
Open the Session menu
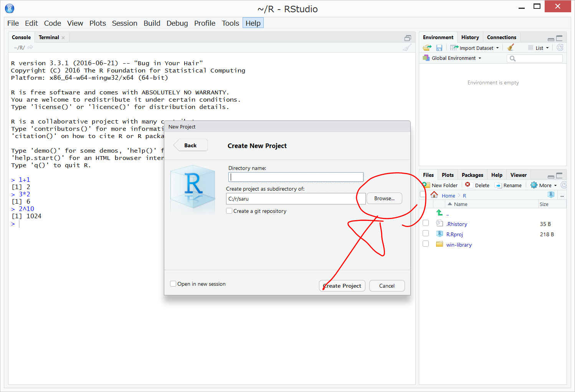click(x=124, y=23)
